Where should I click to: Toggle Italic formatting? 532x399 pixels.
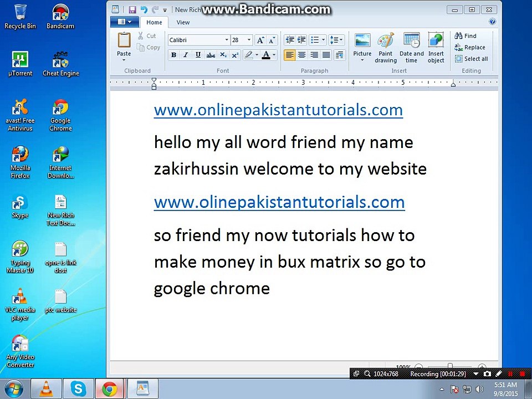(x=186, y=55)
